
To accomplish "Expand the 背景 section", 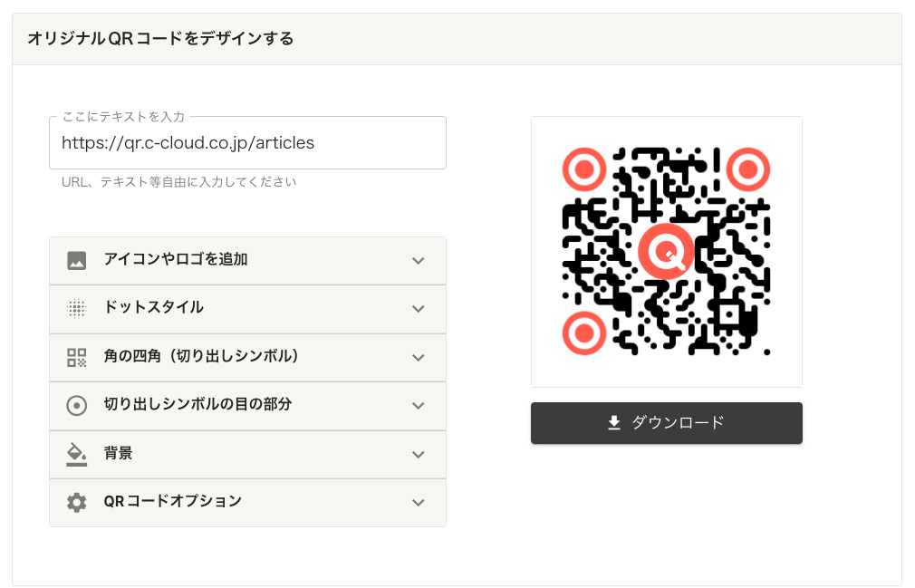I will tap(247, 454).
